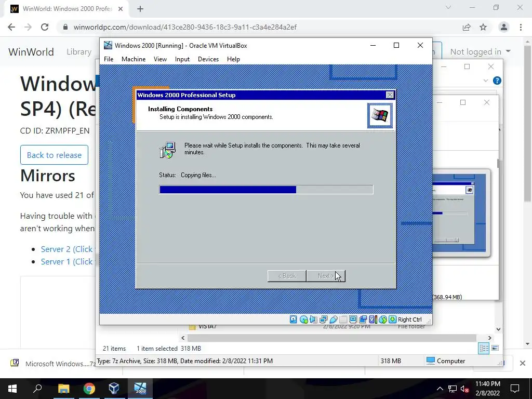Click '1 item selected 318 MB' status text
The height and width of the screenshot is (399, 532).
click(x=169, y=349)
